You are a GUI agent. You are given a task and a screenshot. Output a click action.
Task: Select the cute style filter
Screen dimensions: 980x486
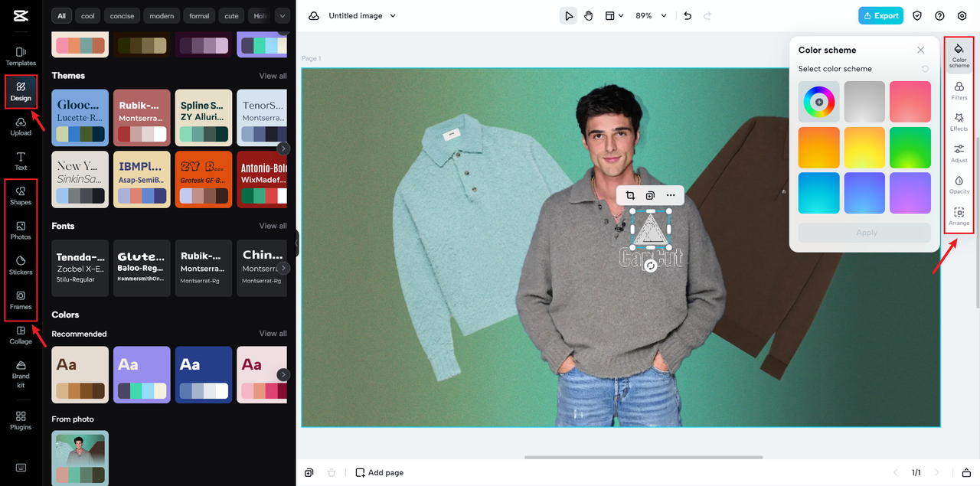tap(232, 15)
